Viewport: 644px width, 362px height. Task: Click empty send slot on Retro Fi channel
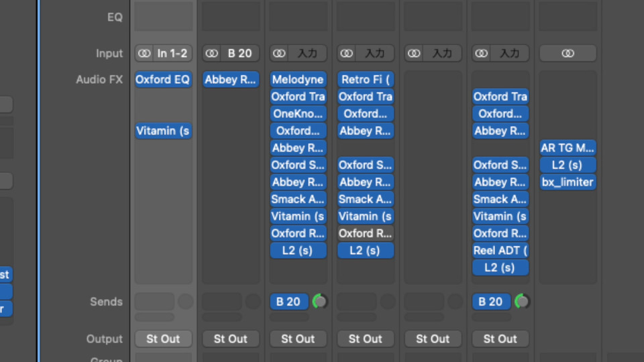(x=356, y=302)
